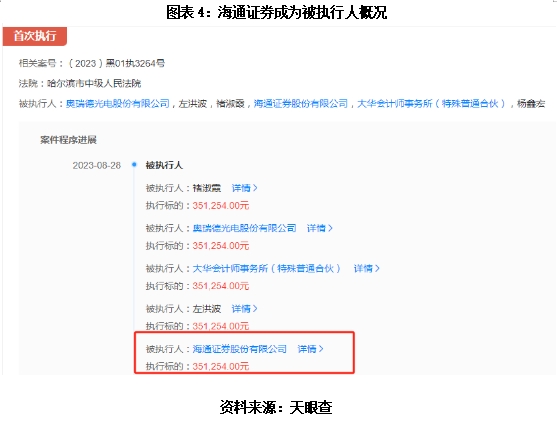Screen dimensions: 557x421
Task: Click 详情 chevron beside 海通证券股份有限公司 in red box
Action: coord(310,349)
